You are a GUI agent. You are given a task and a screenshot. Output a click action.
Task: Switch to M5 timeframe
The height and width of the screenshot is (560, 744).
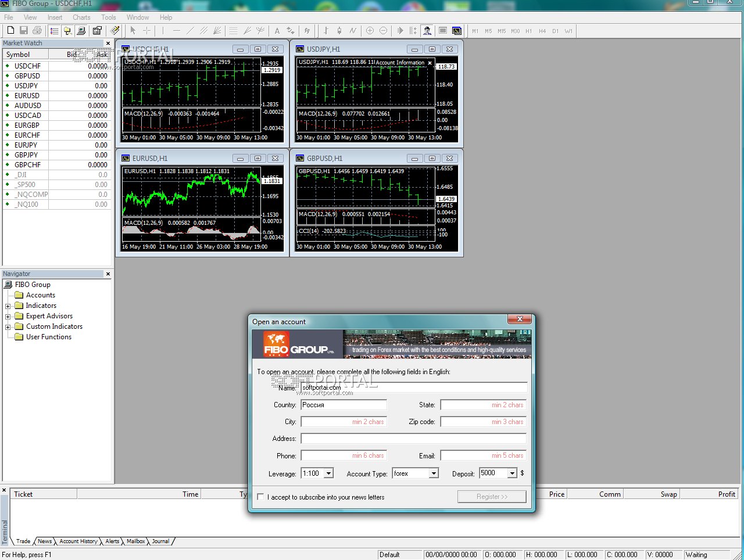pos(488,31)
